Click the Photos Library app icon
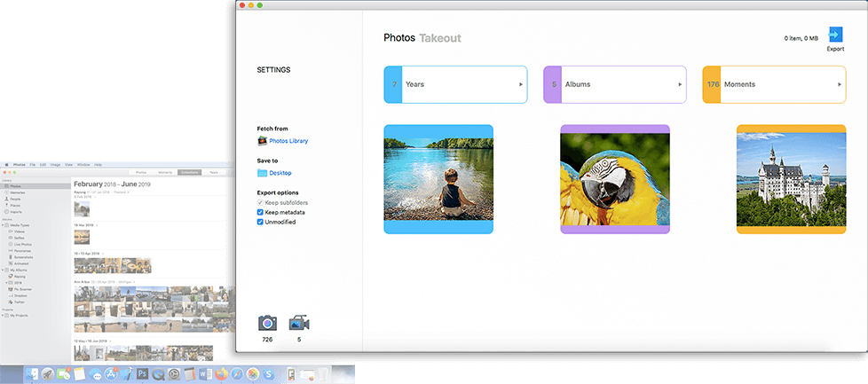 click(263, 141)
